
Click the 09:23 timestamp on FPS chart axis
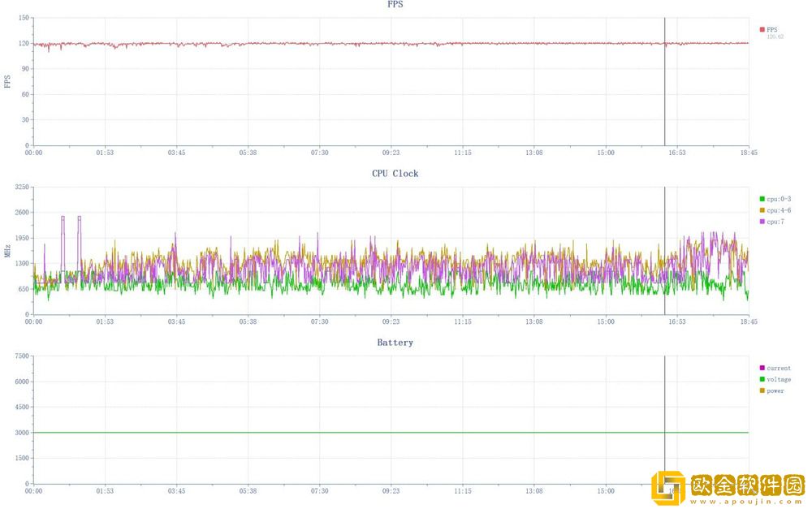coord(391,153)
